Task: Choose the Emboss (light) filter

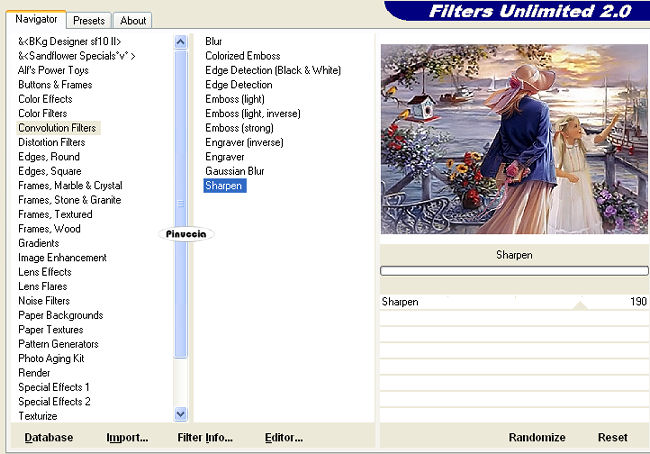Action: pyautogui.click(x=235, y=99)
